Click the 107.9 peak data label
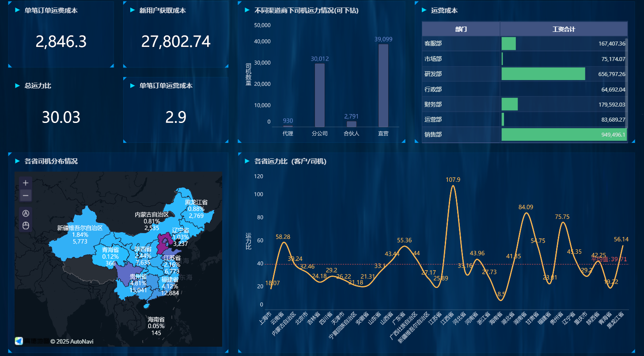Screen dimensions: 644x356 (453, 180)
